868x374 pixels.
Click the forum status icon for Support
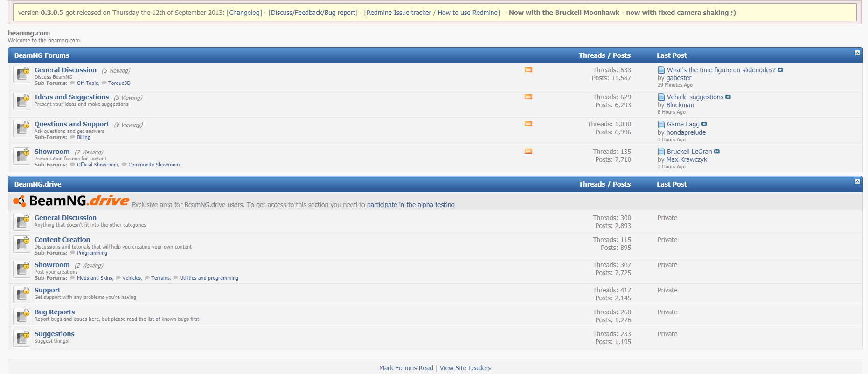[21, 294]
